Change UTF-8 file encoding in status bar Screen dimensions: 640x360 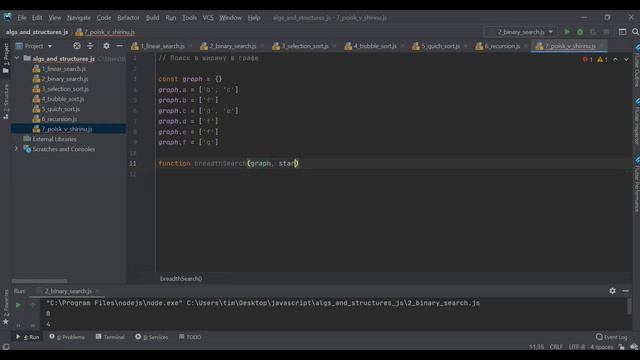click(577, 347)
